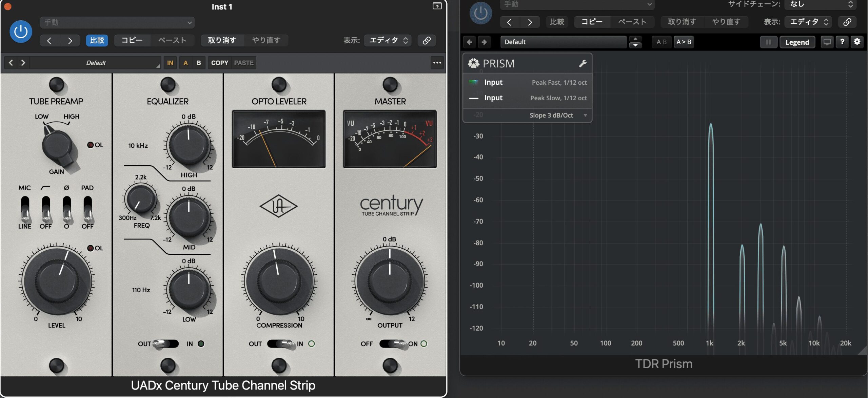Click the TDR Prism preset name field

[x=563, y=42]
